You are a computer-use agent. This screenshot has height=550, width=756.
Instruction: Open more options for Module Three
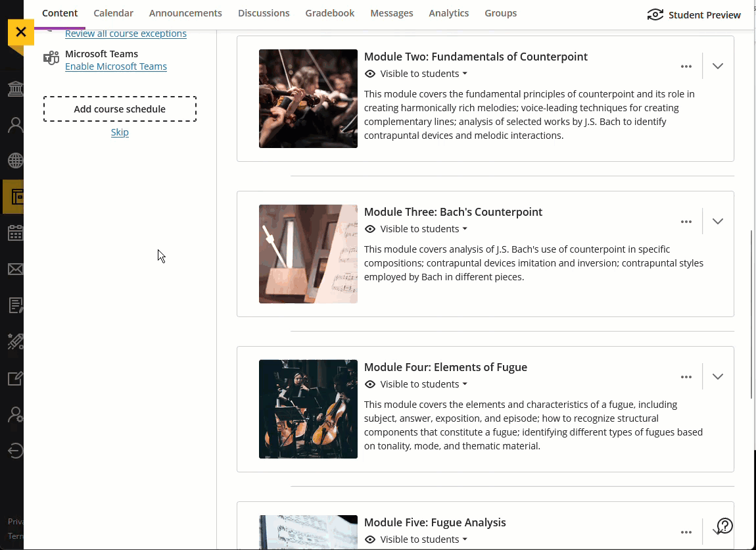tap(686, 222)
